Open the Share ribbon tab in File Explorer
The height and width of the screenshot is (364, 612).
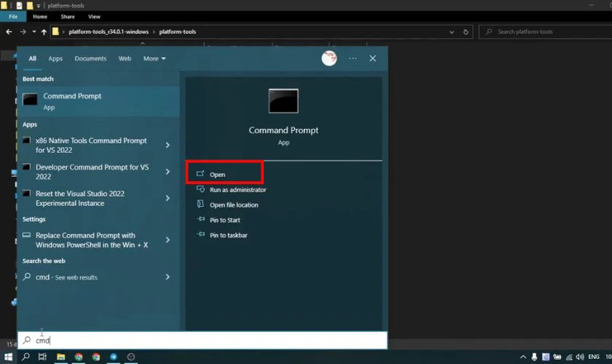[68, 17]
